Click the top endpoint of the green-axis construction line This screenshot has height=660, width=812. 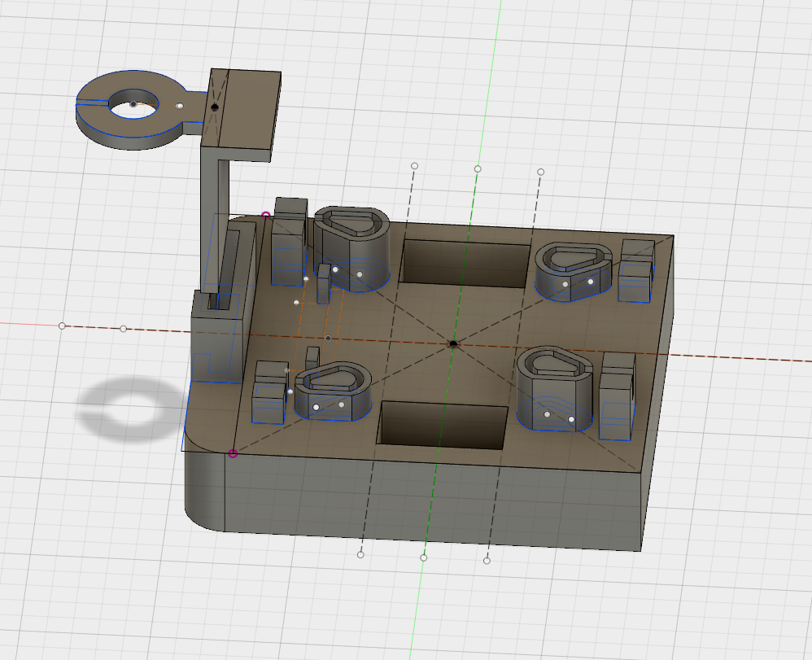click(478, 169)
